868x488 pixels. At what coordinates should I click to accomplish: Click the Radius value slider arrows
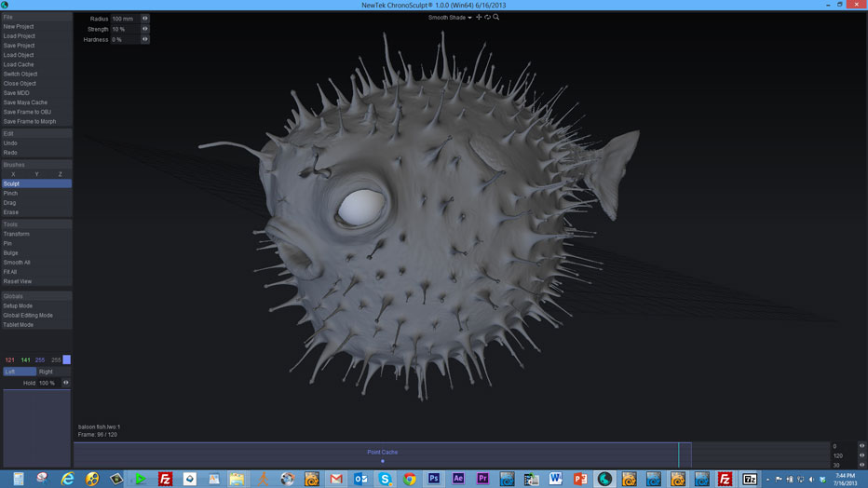145,19
